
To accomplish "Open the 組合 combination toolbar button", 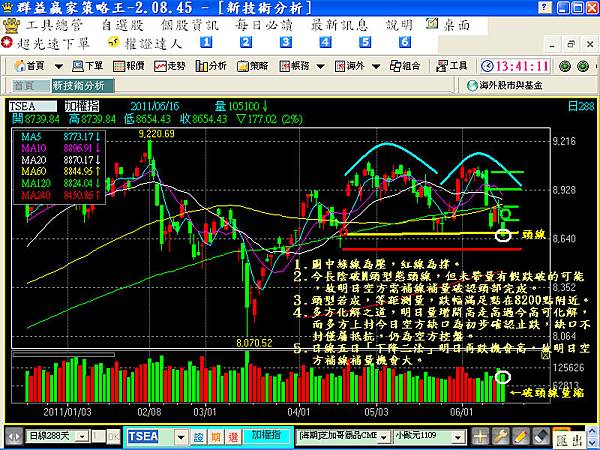I will tap(404, 66).
